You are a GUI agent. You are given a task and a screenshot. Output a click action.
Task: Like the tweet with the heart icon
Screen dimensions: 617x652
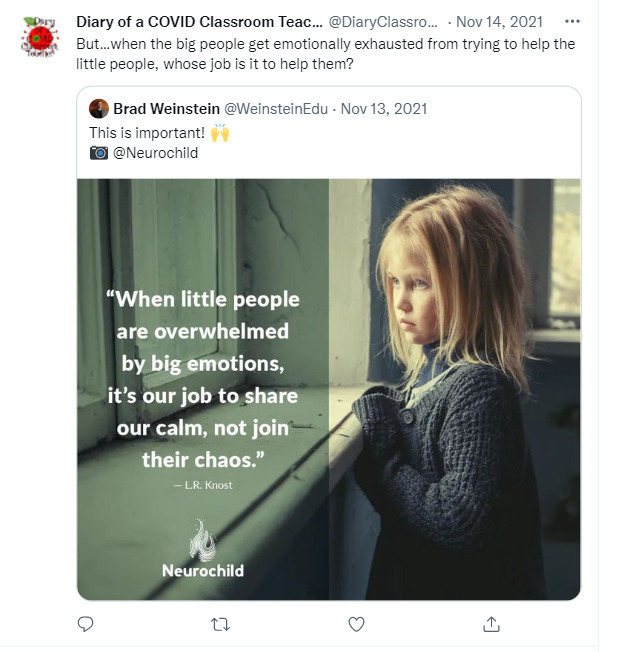(356, 624)
